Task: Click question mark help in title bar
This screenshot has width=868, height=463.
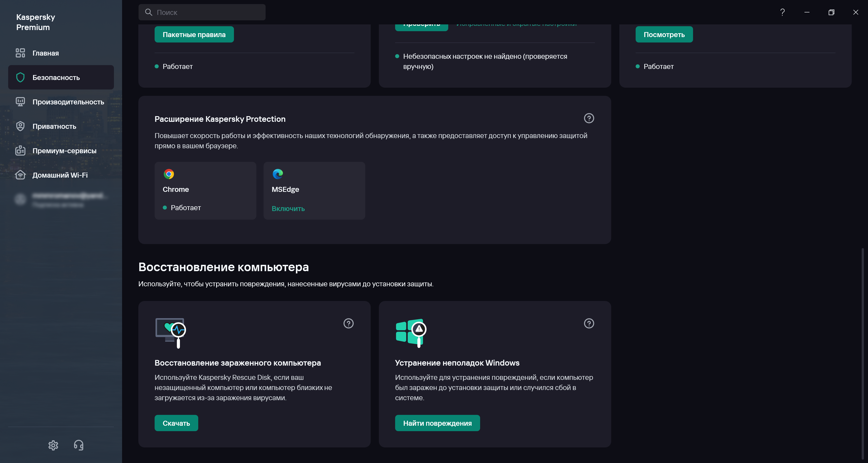Action: (782, 12)
